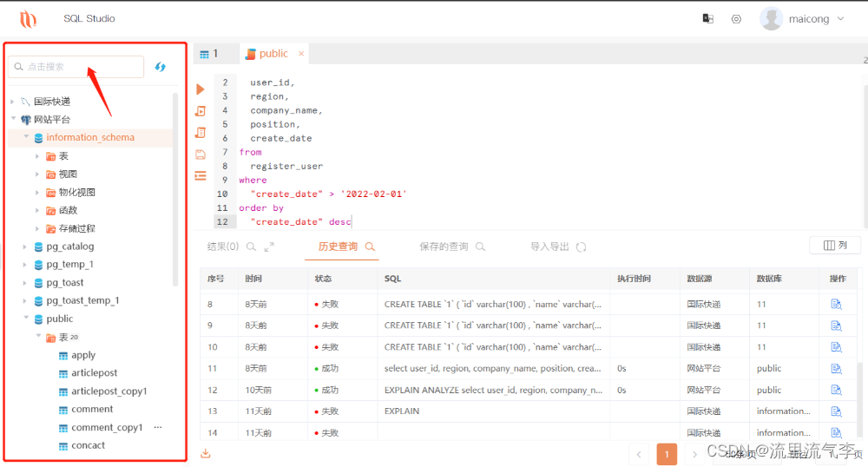
Task: Select the articlepost table
Action: point(94,373)
